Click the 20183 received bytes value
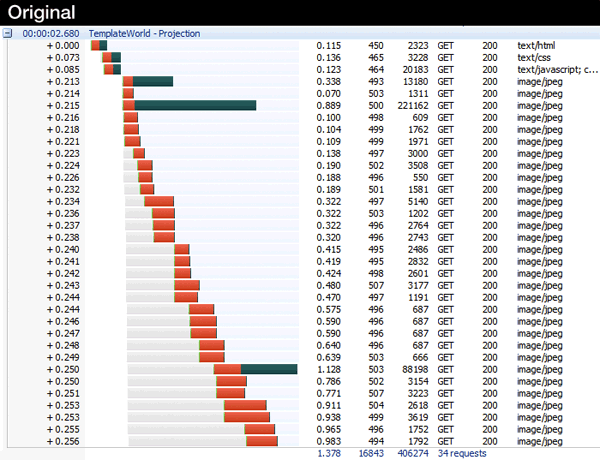The width and height of the screenshot is (600, 460). pos(415,70)
